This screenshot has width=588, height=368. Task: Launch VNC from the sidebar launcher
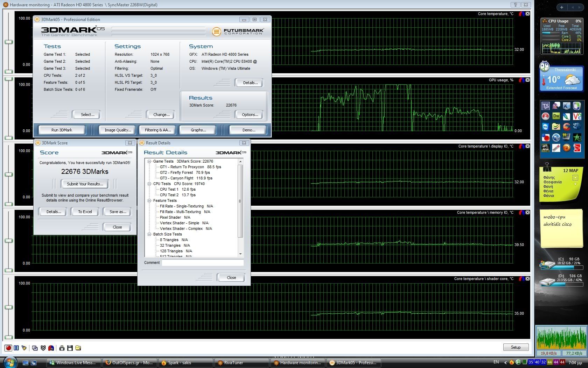point(577,116)
